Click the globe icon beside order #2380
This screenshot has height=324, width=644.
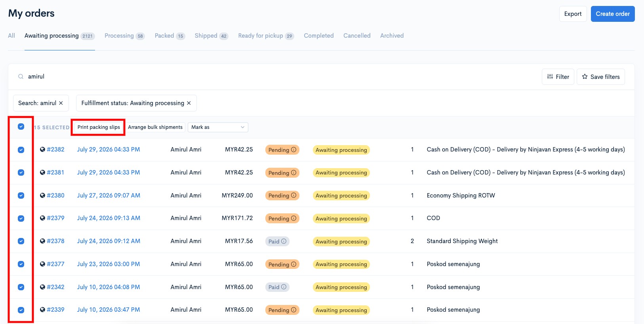click(x=42, y=196)
